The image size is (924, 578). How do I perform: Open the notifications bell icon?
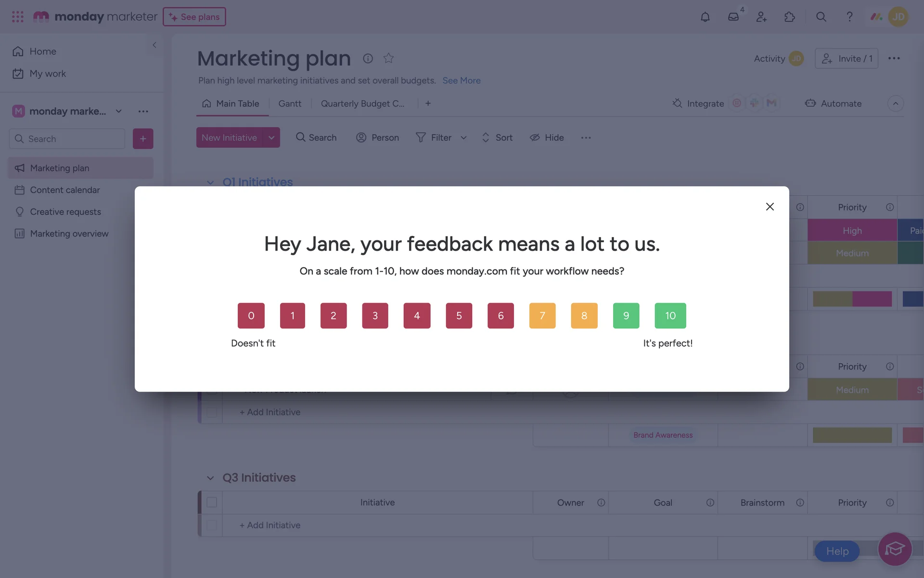click(x=705, y=17)
